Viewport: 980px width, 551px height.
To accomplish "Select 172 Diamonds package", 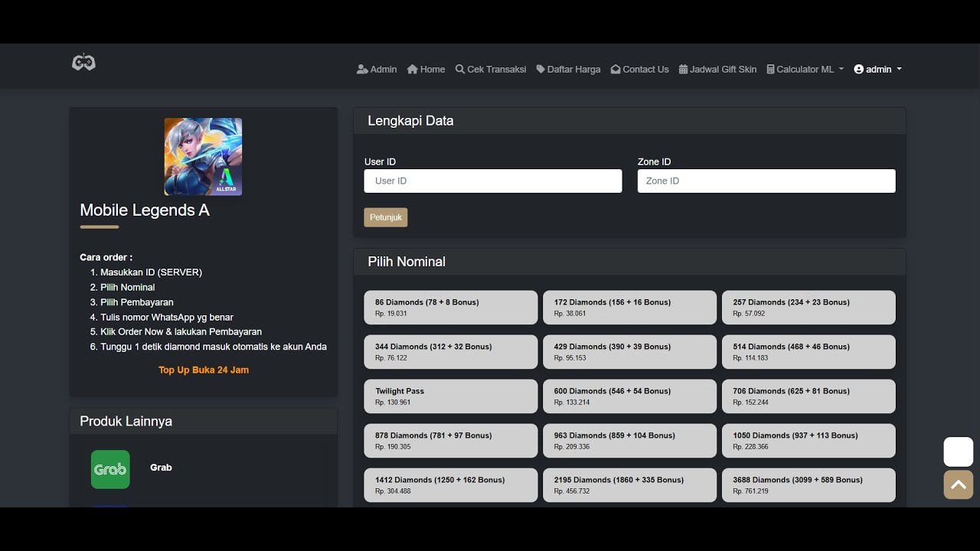I will coord(630,307).
